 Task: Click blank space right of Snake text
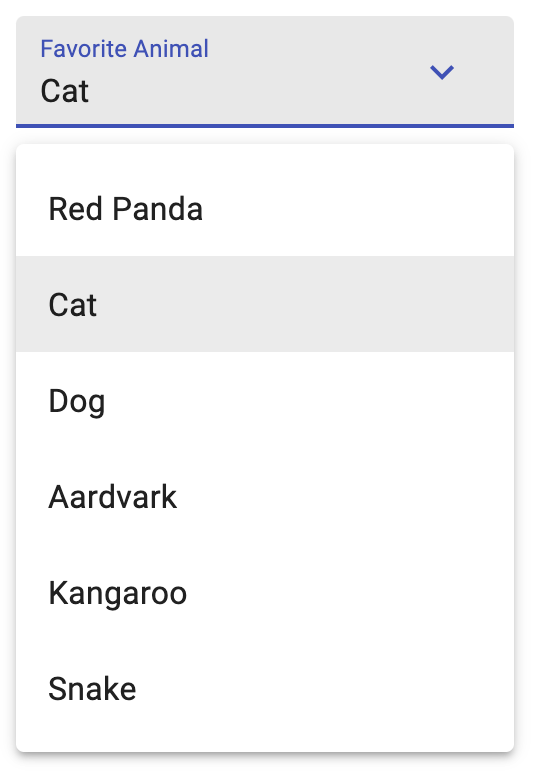pyautogui.click(x=325, y=688)
